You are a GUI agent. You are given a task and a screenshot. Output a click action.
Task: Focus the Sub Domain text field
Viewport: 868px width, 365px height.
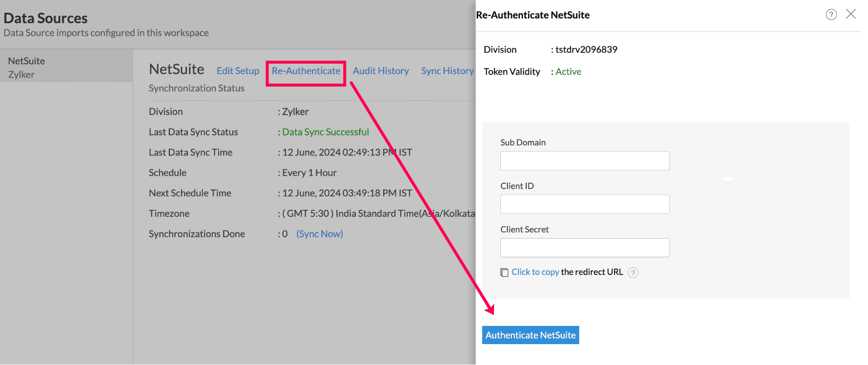pos(584,161)
